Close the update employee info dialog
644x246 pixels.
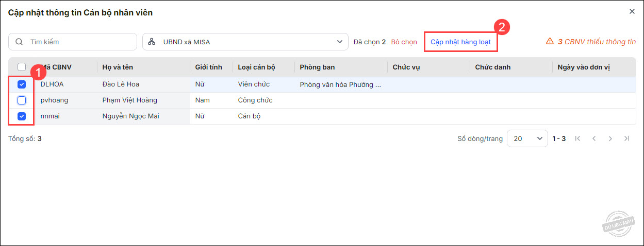(632, 11)
